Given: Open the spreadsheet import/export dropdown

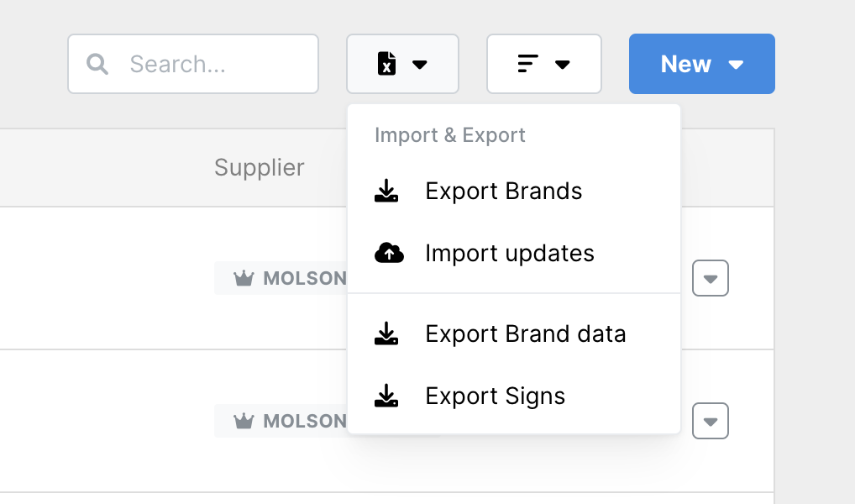Looking at the screenshot, I should click(402, 64).
